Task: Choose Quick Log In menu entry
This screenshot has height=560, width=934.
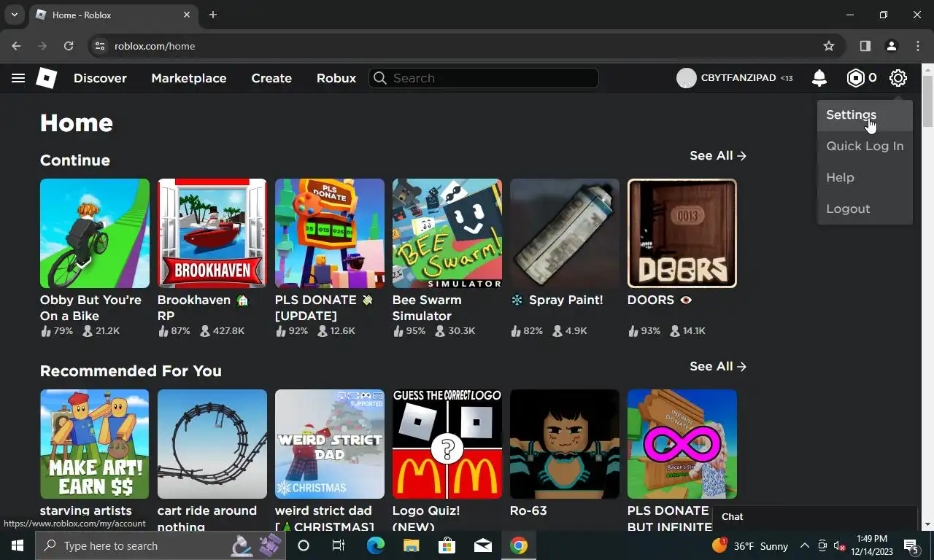Action: point(865,146)
